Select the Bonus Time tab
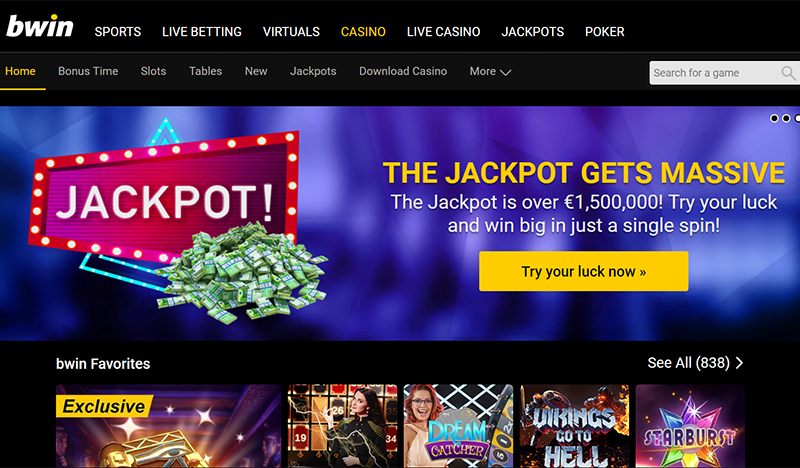The image size is (800, 468). pos(88,71)
